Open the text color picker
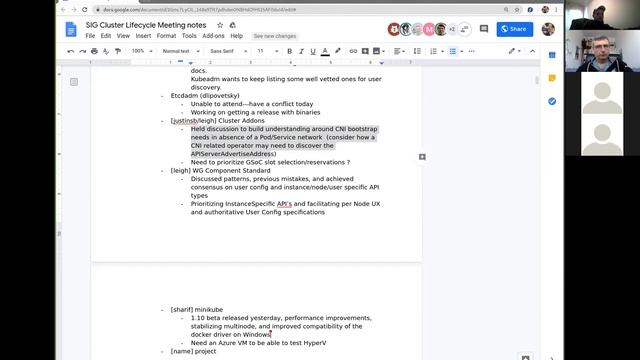Viewport: 640px width, 360px height. pos(325,51)
